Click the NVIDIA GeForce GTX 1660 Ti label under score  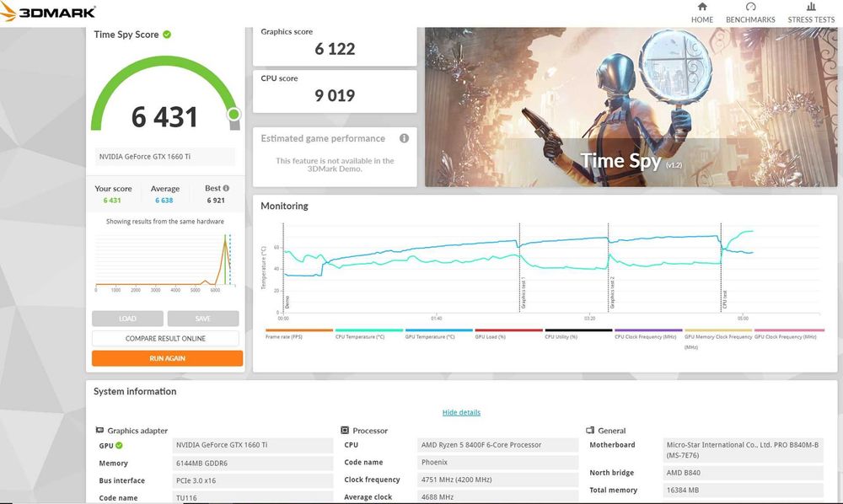165,157
